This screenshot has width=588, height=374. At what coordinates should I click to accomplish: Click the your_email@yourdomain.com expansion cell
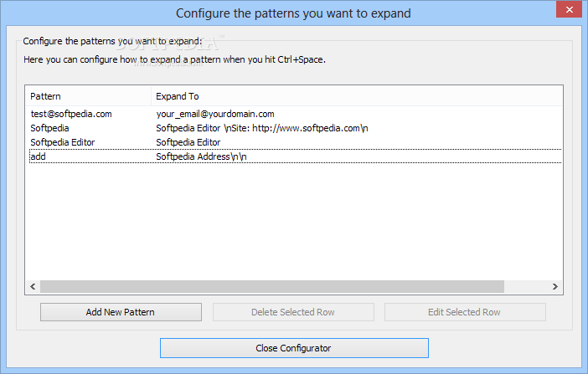click(x=215, y=114)
